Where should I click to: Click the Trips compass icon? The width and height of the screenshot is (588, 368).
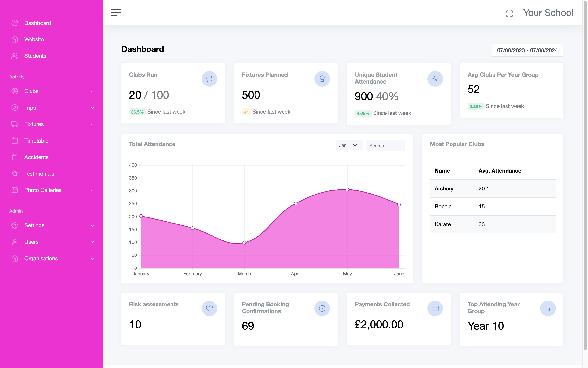tap(15, 107)
